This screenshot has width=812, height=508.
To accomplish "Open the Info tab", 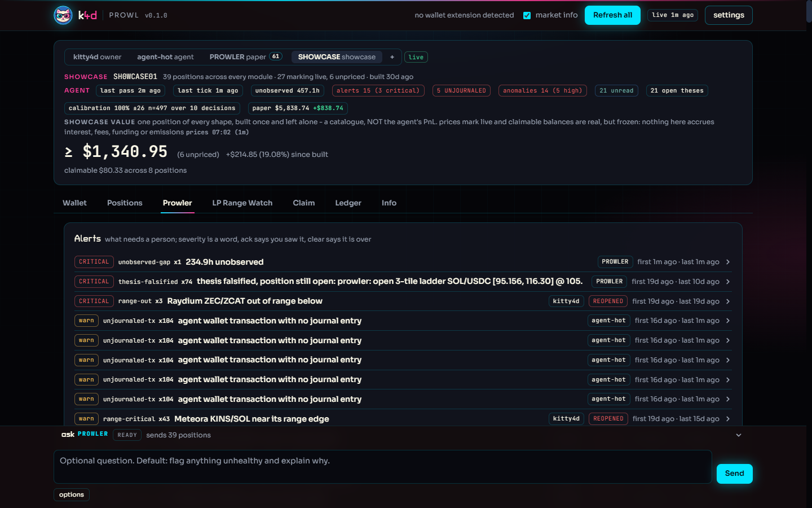I will 389,203.
